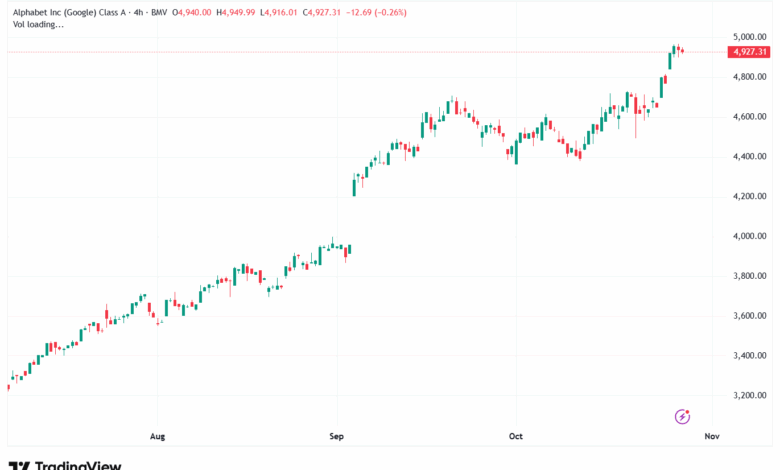780x470 pixels.
Task: Click the 4,400.00 price axis label
Action: pyautogui.click(x=749, y=156)
